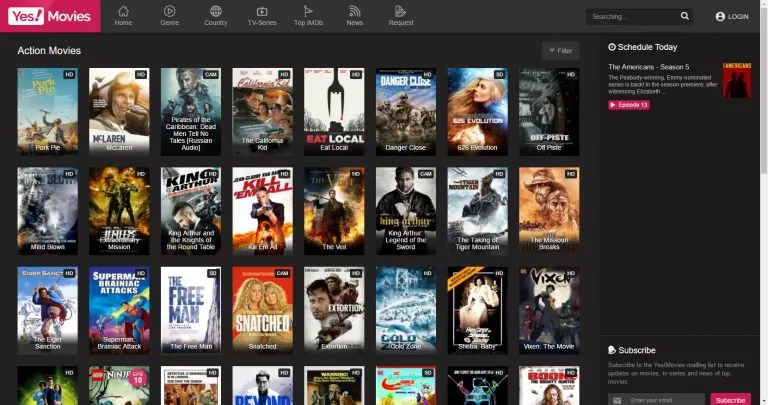Click the play icon on Episode 13
The width and height of the screenshot is (768, 405).
point(613,105)
